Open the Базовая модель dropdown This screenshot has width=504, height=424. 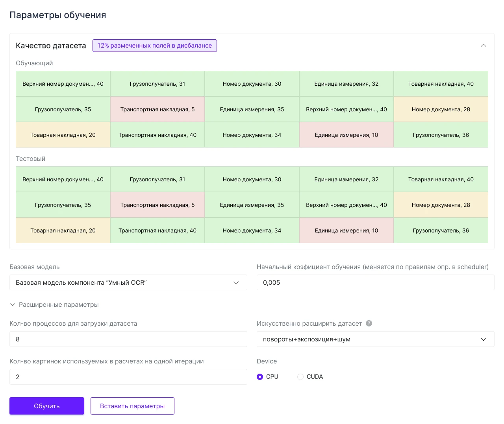point(128,282)
